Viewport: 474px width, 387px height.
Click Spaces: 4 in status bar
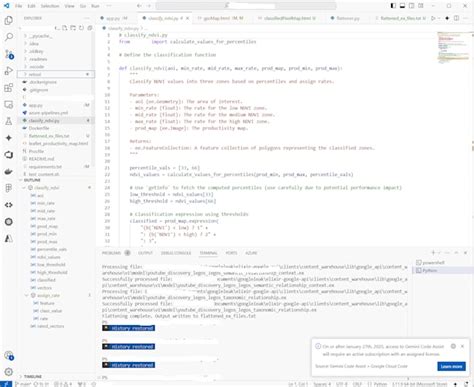[322, 384]
